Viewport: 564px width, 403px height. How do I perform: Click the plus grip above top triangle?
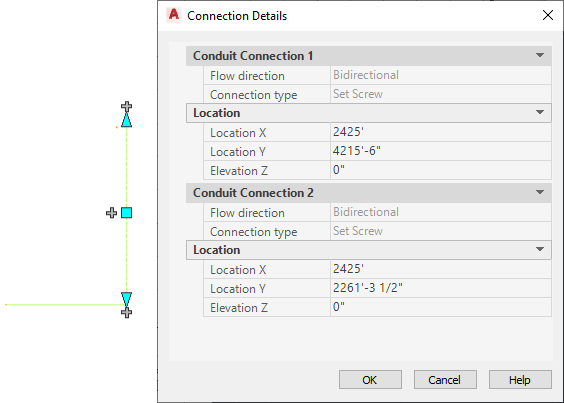[x=126, y=107]
